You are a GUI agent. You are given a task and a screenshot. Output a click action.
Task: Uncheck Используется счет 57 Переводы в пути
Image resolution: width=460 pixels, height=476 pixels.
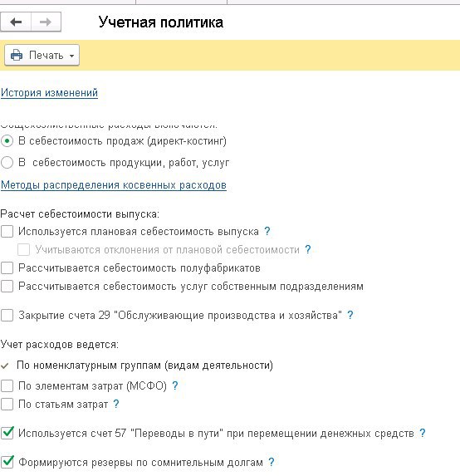pos(7,433)
